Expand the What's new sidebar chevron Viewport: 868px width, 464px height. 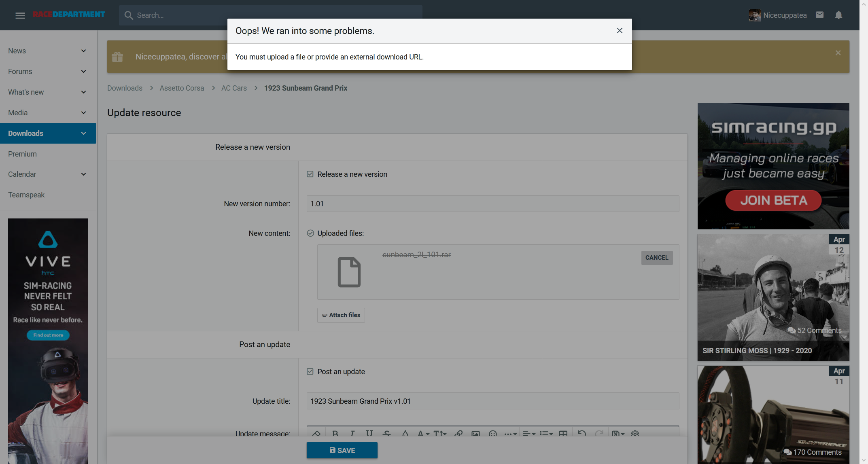point(83,92)
